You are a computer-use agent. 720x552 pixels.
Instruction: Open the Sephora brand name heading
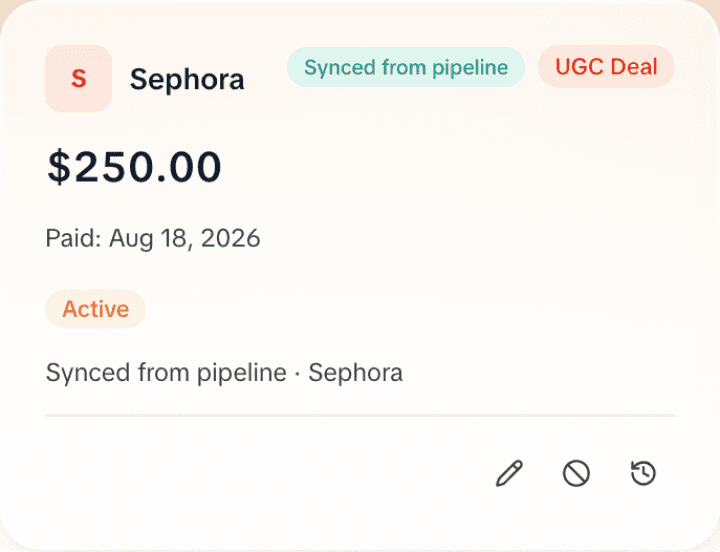pos(187,79)
